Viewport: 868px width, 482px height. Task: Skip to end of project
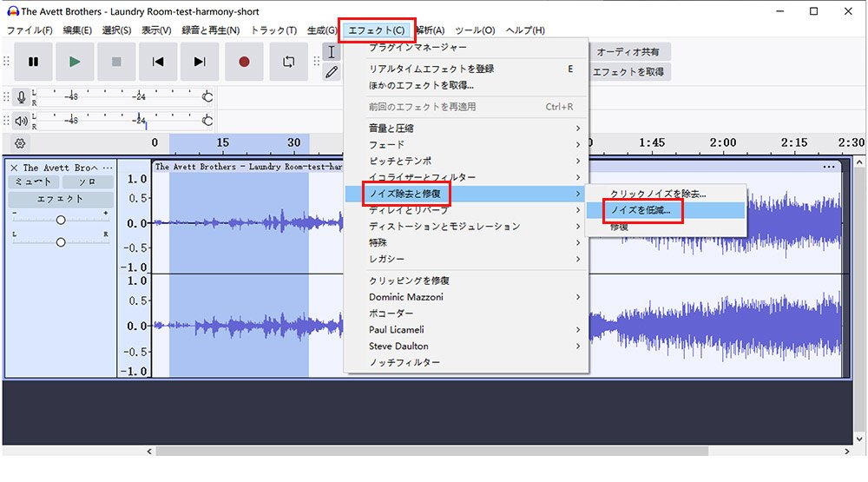200,62
